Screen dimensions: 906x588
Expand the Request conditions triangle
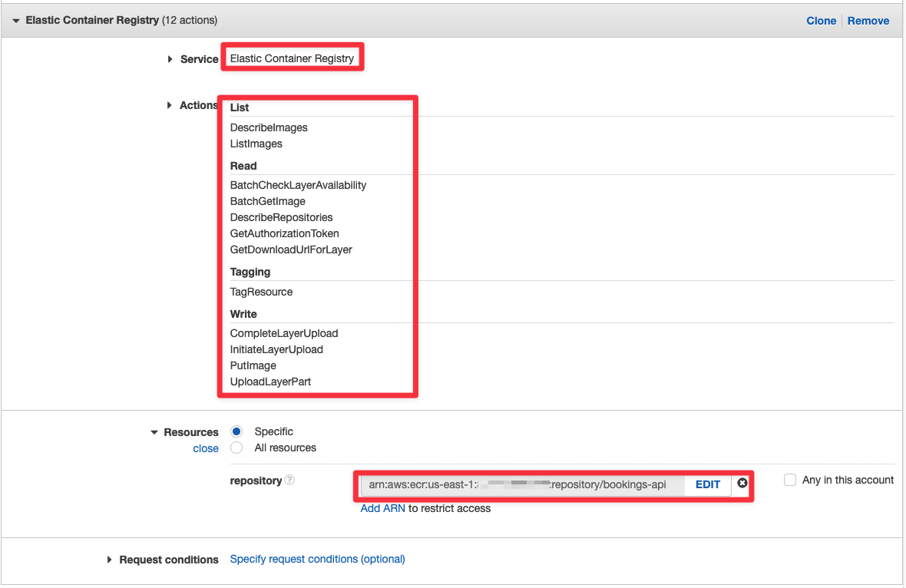(109, 560)
